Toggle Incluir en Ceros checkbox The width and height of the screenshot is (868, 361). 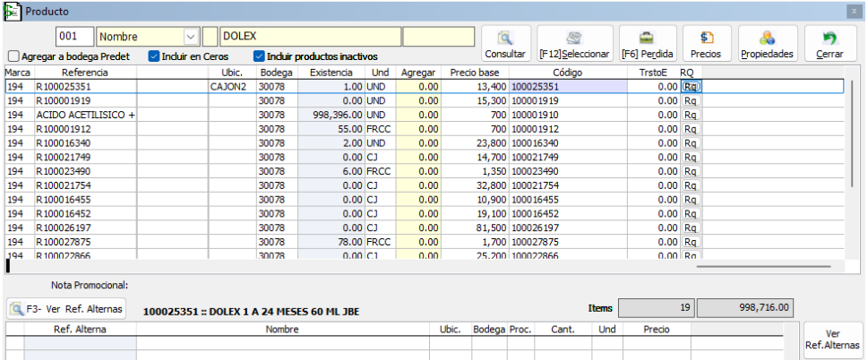[x=154, y=56]
